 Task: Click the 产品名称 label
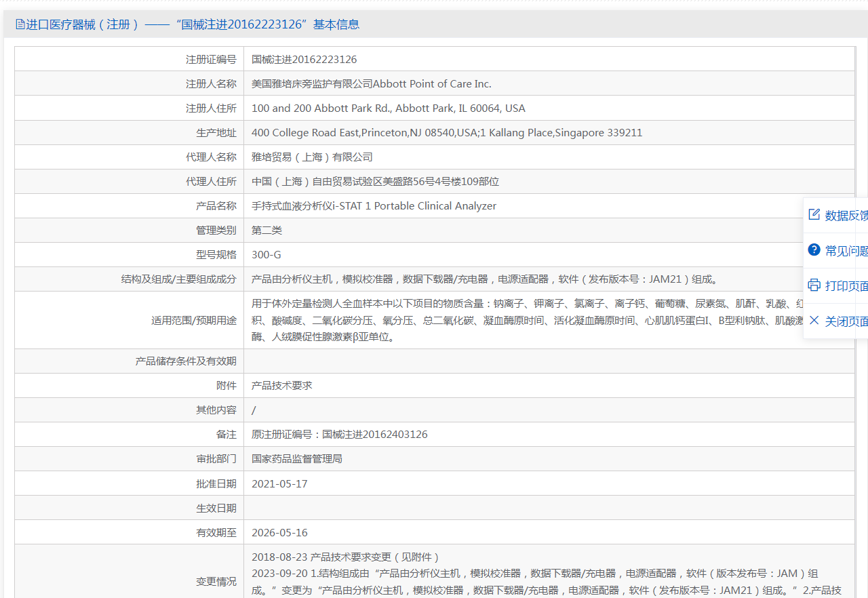[216, 205]
